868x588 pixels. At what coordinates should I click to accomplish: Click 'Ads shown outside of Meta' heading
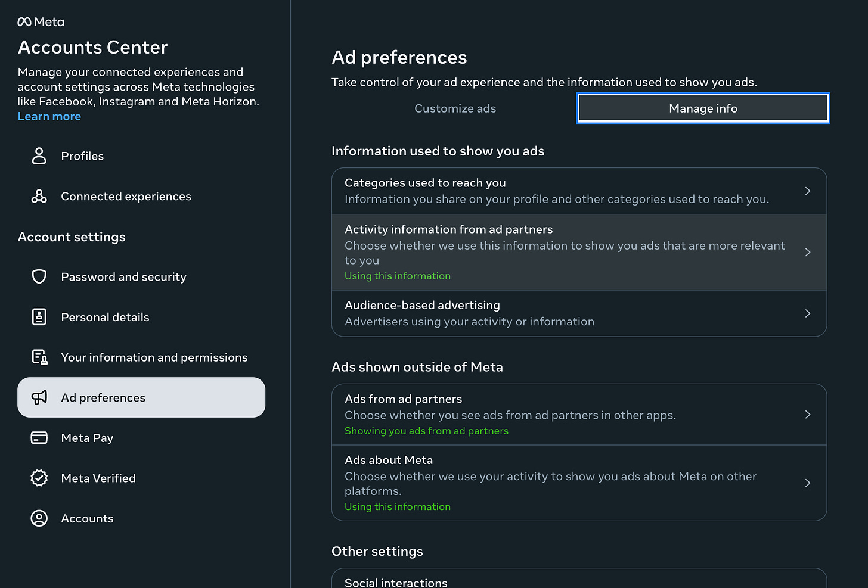417,367
